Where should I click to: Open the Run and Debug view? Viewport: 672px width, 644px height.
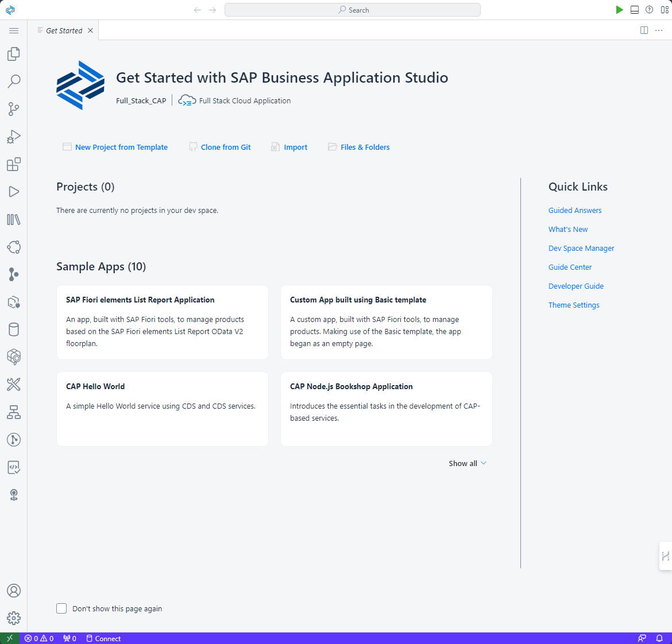(14, 137)
